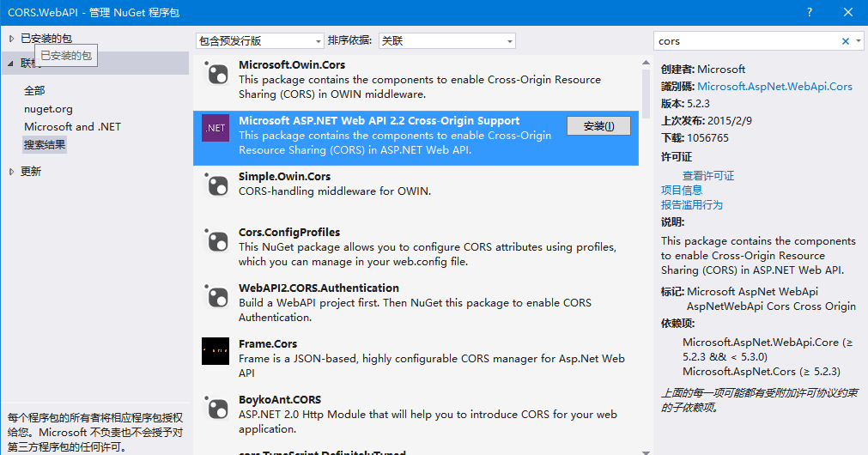The width and height of the screenshot is (868, 455).
Task: Select 搜索结果 in the left tree
Action: point(45,145)
